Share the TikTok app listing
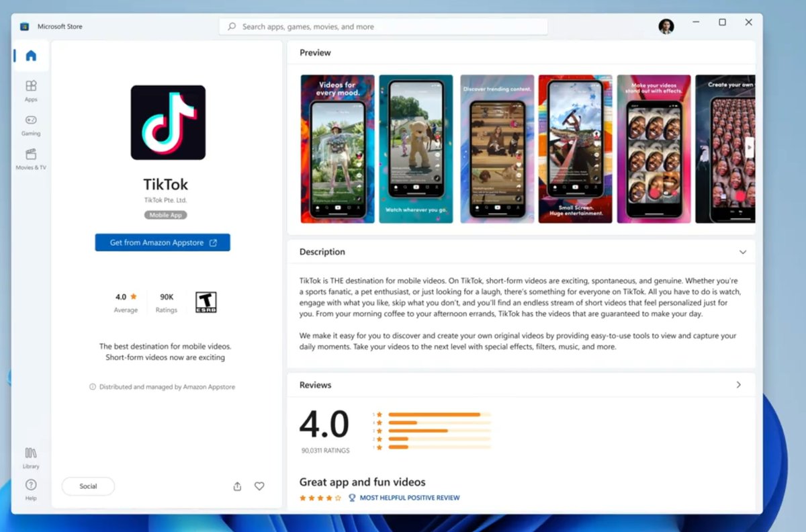The image size is (806, 532). click(x=237, y=486)
